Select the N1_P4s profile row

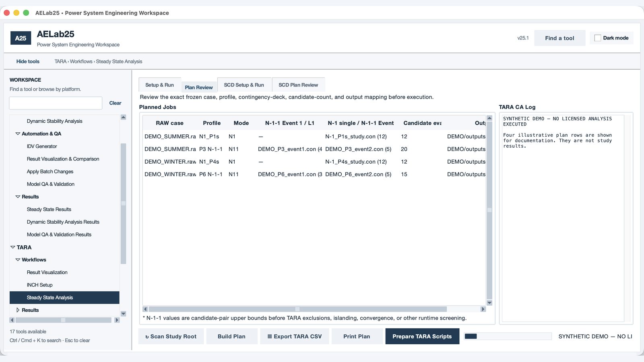314,162
